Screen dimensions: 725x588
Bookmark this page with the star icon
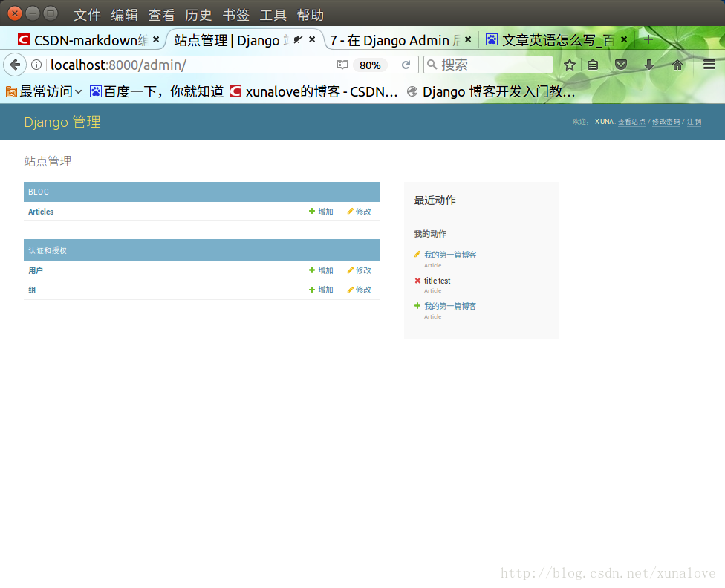570,65
